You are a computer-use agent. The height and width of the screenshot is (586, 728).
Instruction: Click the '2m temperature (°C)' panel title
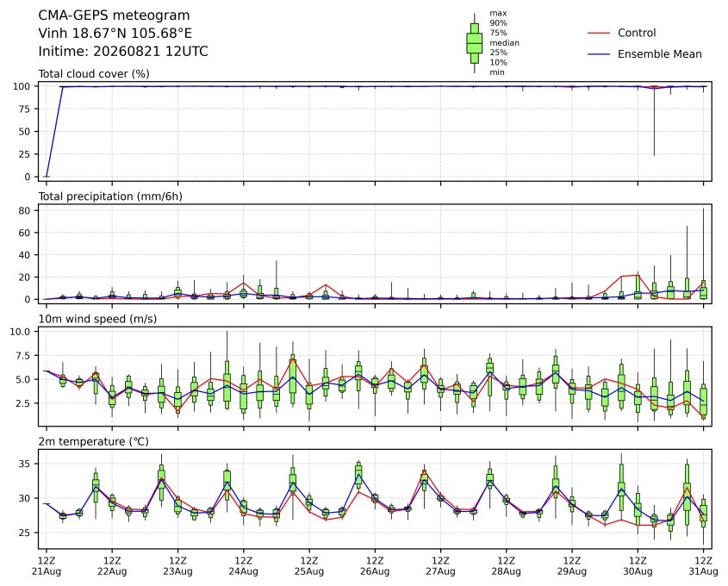[93, 441]
